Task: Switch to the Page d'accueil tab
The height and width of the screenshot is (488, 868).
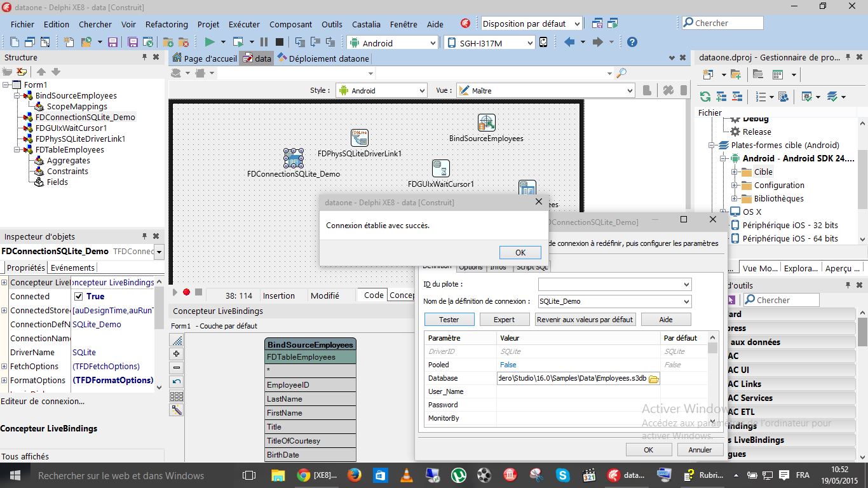Action: coord(205,58)
